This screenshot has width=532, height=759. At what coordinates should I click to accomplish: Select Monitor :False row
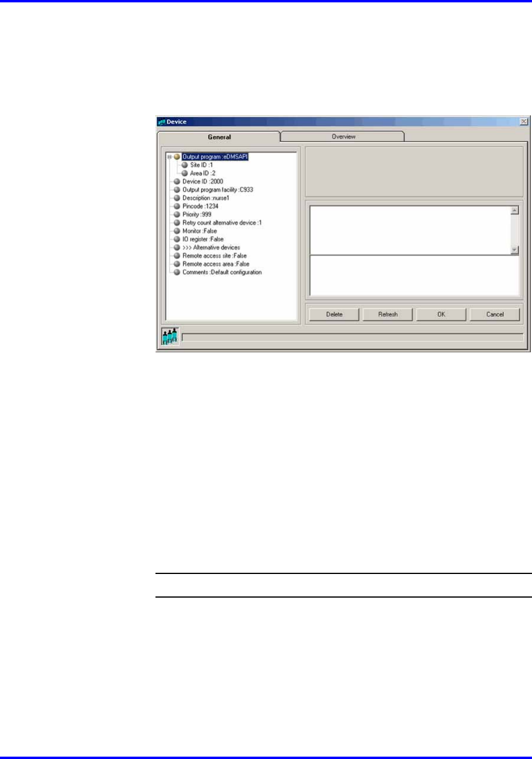pyautogui.click(x=200, y=231)
